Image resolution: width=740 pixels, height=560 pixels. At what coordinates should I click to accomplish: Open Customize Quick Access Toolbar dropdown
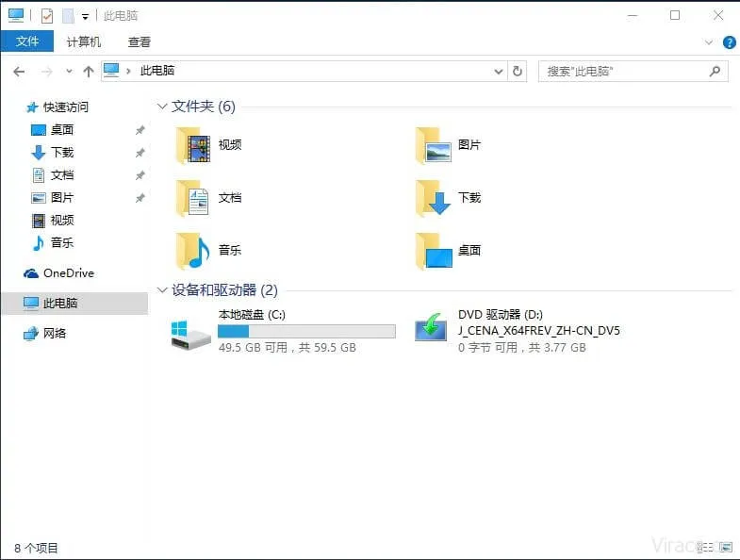coord(85,17)
